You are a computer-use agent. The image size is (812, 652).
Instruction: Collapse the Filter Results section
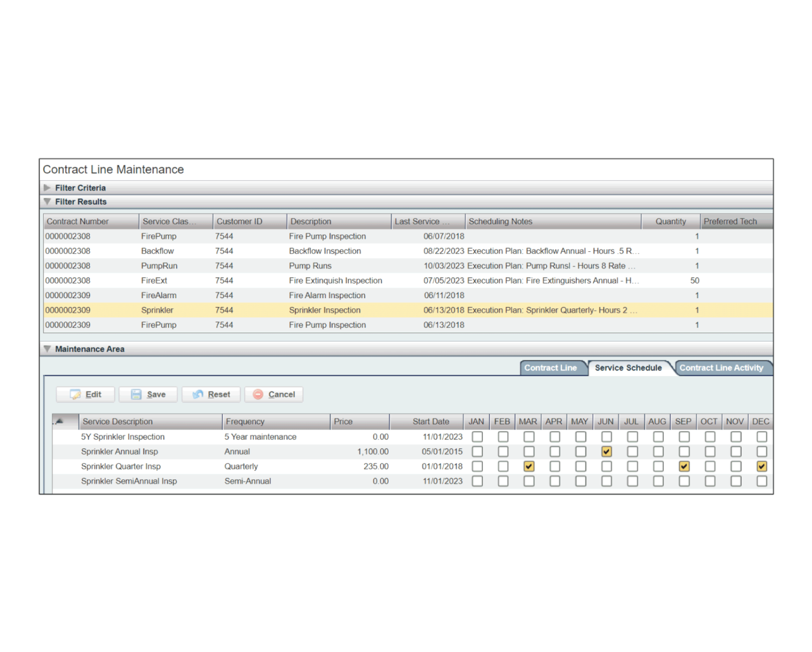[48, 202]
